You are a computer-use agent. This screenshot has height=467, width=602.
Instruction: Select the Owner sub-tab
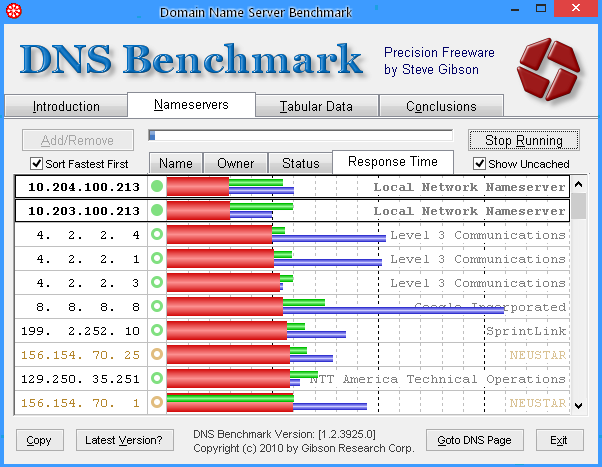pos(235,164)
